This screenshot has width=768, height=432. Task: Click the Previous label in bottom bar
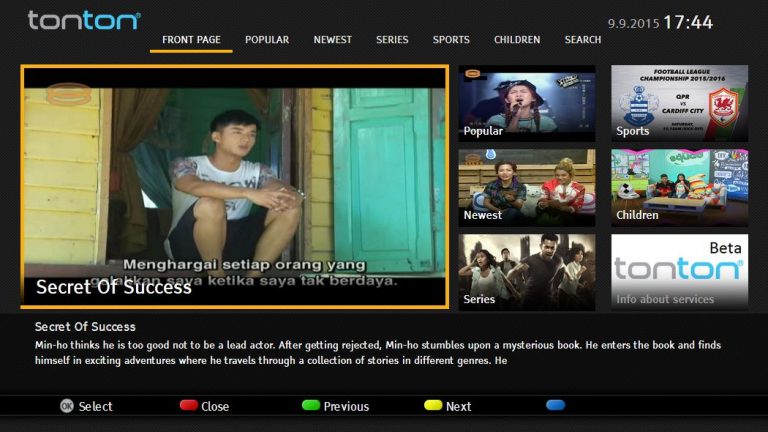pyautogui.click(x=346, y=407)
